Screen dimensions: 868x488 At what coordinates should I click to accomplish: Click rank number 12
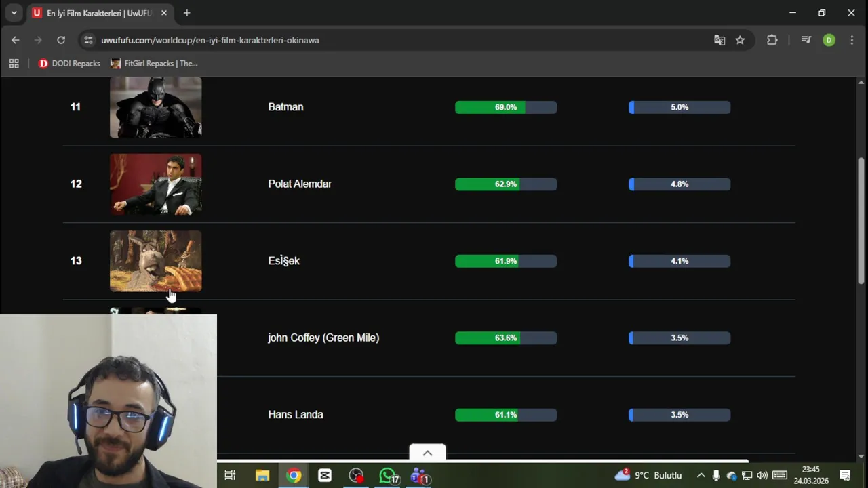tap(76, 184)
